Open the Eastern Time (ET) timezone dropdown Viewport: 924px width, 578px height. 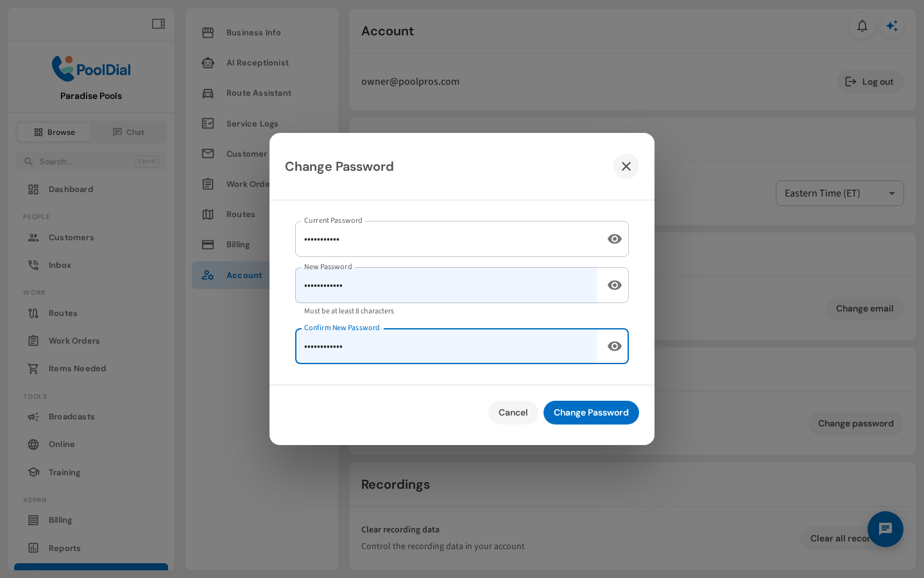pyautogui.click(x=840, y=193)
